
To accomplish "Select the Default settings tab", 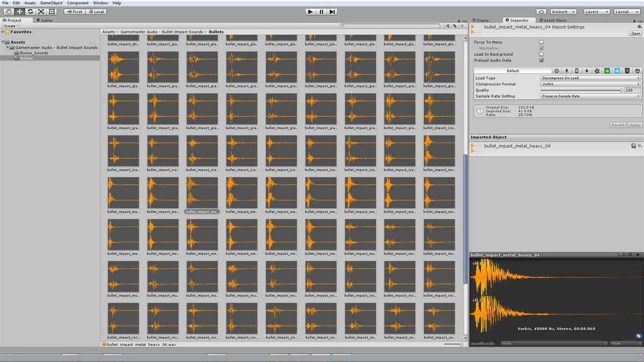I will point(513,71).
